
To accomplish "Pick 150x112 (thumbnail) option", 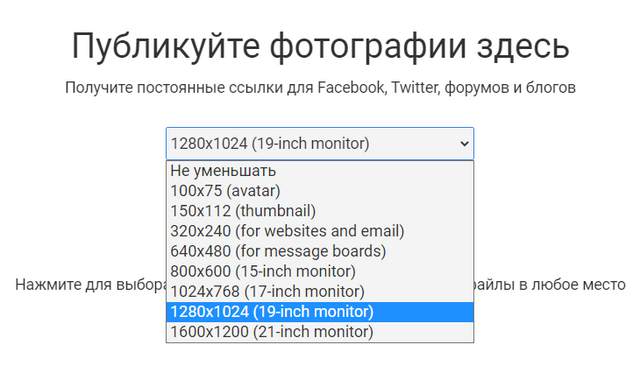I will 320,211.
